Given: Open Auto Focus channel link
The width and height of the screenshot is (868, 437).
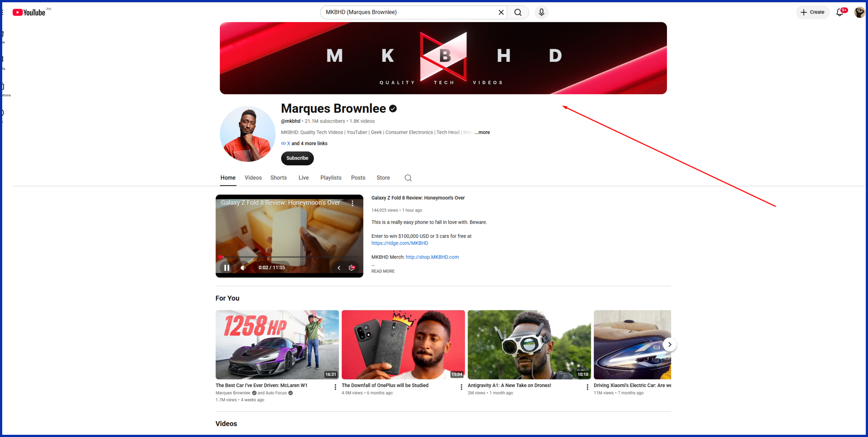Looking at the screenshot, I should click(276, 393).
